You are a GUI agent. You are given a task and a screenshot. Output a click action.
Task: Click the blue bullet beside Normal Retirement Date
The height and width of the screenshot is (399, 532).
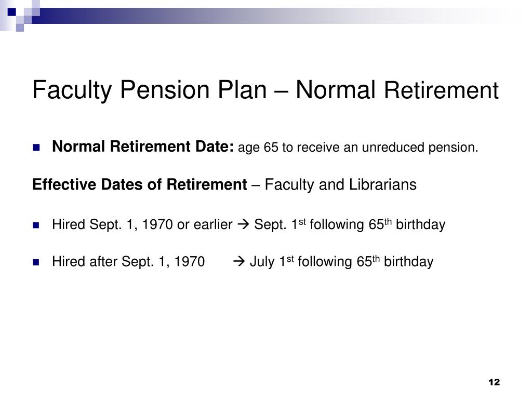[36, 148]
